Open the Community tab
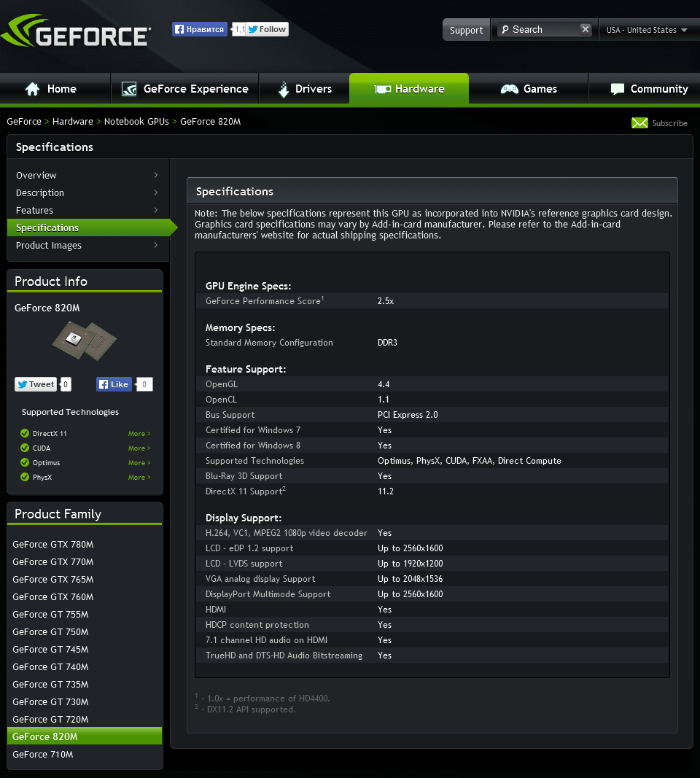This screenshot has height=778, width=700. pyautogui.click(x=644, y=89)
